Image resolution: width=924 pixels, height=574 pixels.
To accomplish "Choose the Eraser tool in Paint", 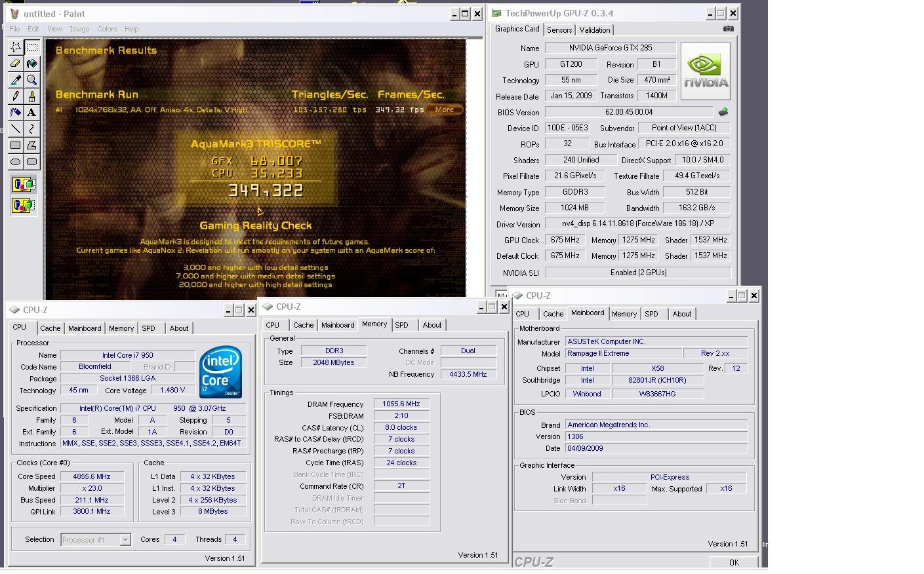I will 16,64.
